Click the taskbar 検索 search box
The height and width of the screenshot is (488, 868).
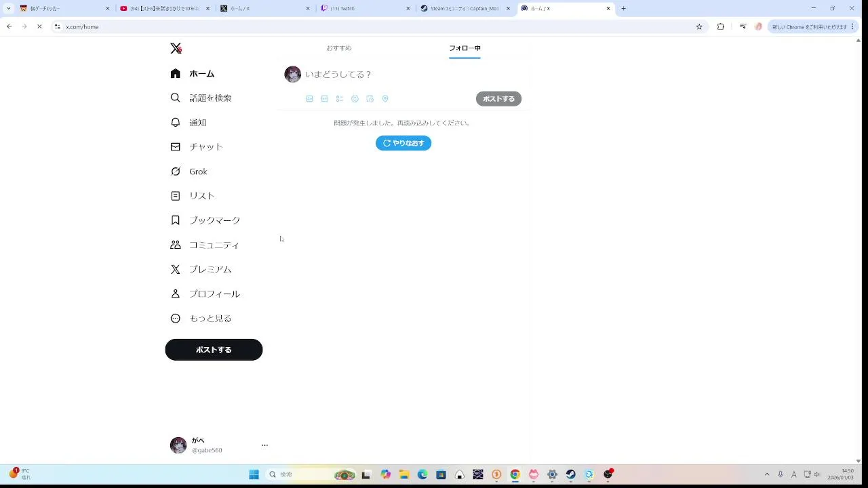(311, 474)
